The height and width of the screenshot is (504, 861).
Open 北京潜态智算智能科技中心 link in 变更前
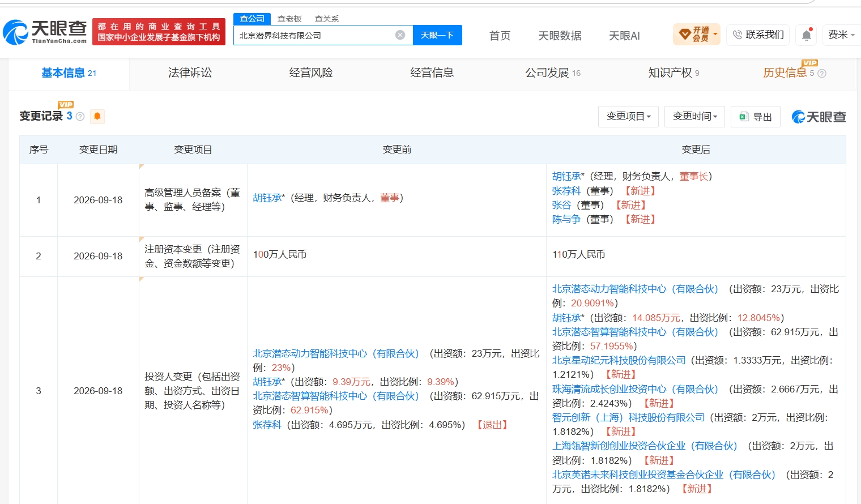click(336, 396)
